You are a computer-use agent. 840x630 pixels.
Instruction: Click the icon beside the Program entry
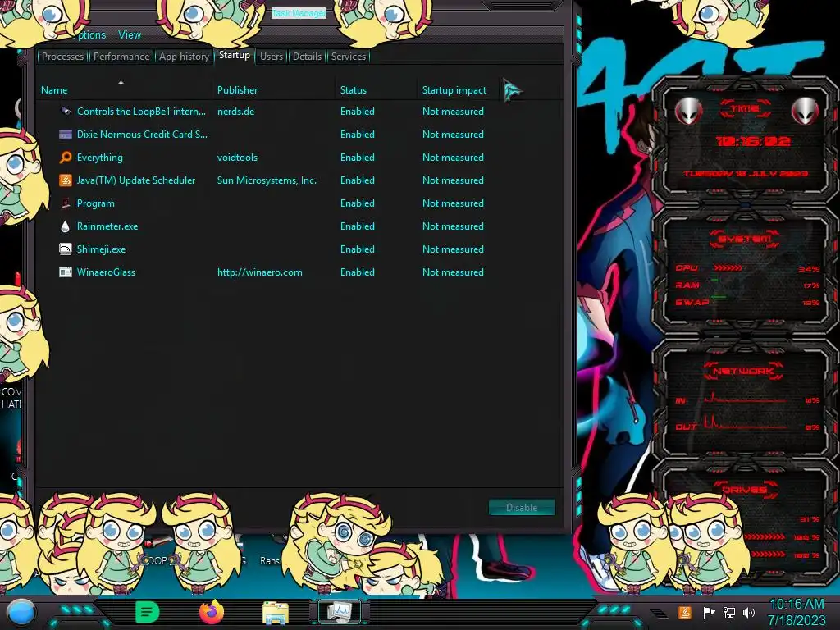pyautogui.click(x=66, y=203)
